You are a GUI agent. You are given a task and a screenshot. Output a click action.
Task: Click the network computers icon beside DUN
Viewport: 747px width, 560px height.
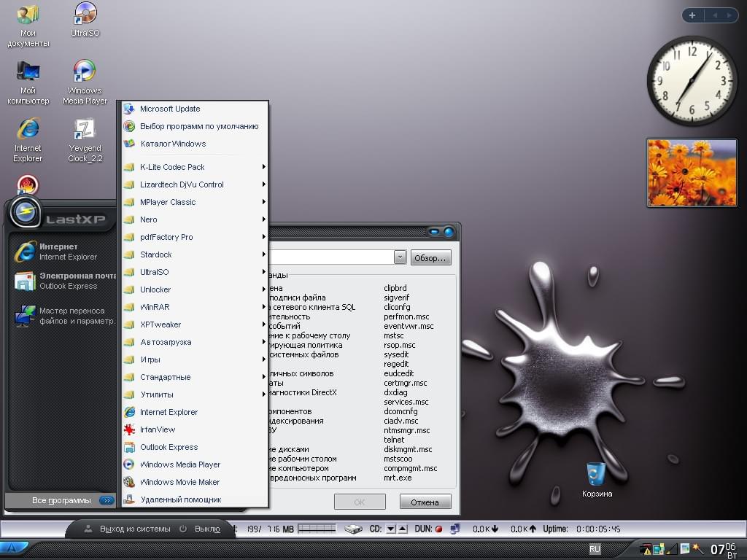tap(455, 529)
